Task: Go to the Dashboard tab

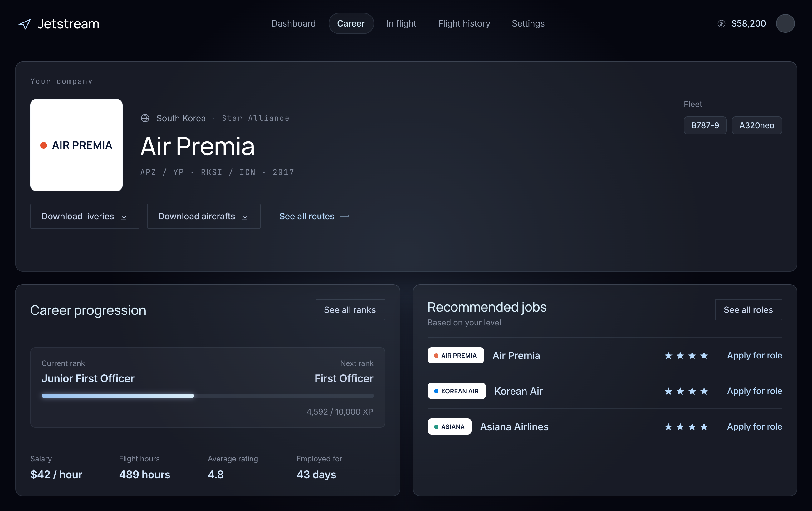Action: pyautogui.click(x=293, y=24)
